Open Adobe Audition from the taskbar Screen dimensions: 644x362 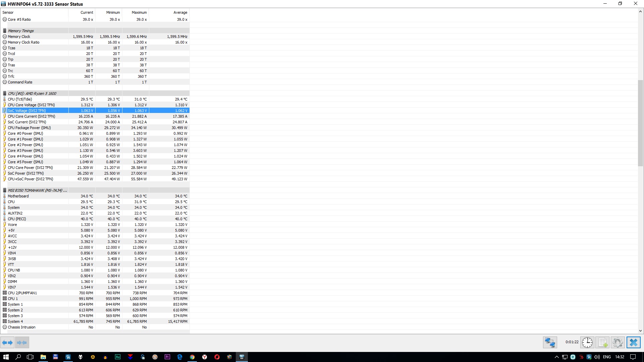coord(118,357)
